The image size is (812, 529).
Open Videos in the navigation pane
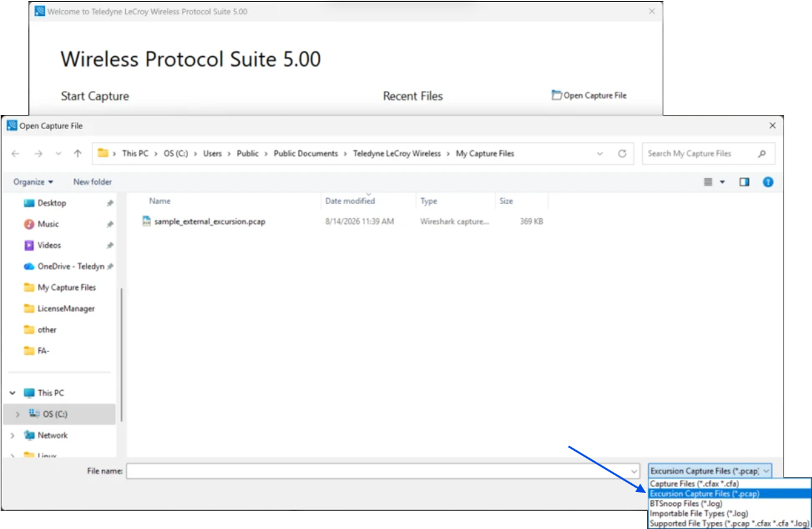(49, 245)
